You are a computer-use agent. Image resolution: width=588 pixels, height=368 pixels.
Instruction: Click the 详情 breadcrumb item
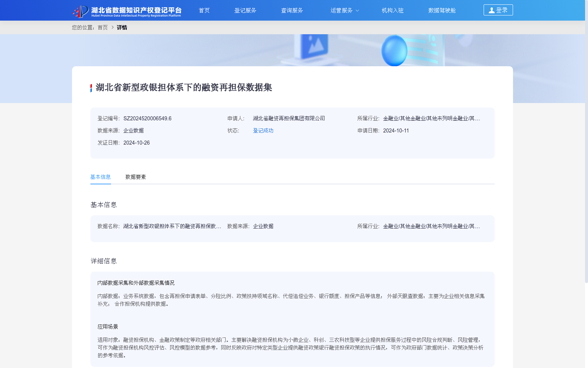coord(122,28)
